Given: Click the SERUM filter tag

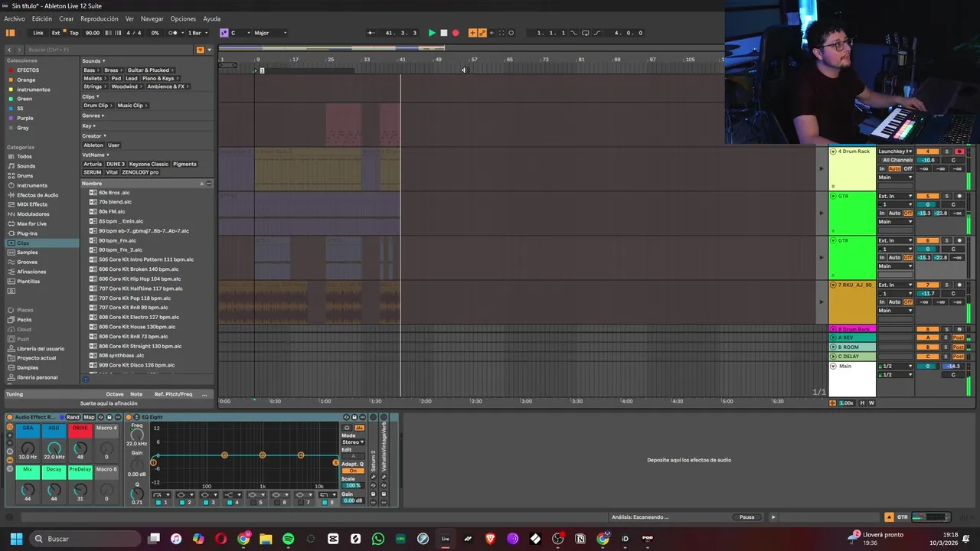Looking at the screenshot, I should pyautogui.click(x=92, y=172).
